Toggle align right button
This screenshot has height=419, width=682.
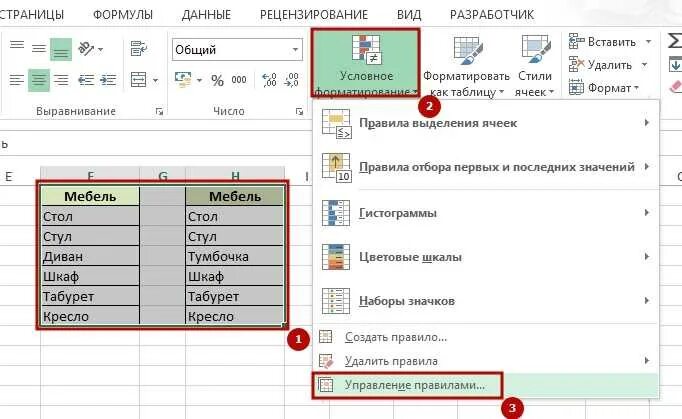[61, 80]
